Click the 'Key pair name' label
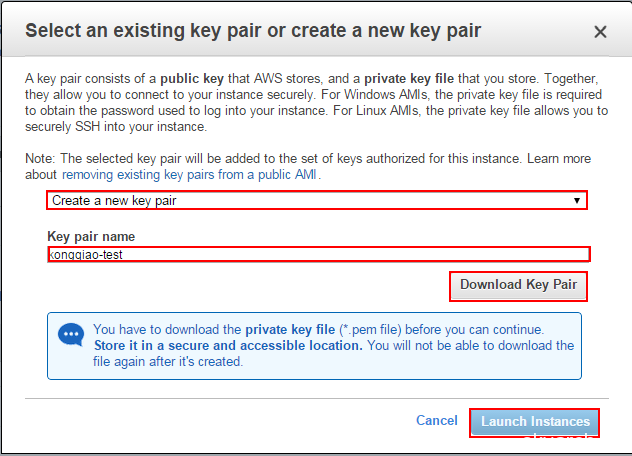632x456 pixels. point(91,237)
